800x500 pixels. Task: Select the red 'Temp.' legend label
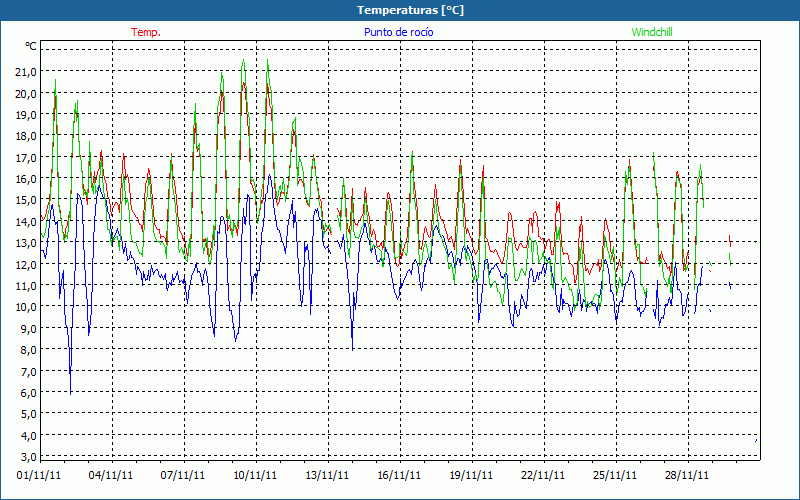click(x=146, y=32)
